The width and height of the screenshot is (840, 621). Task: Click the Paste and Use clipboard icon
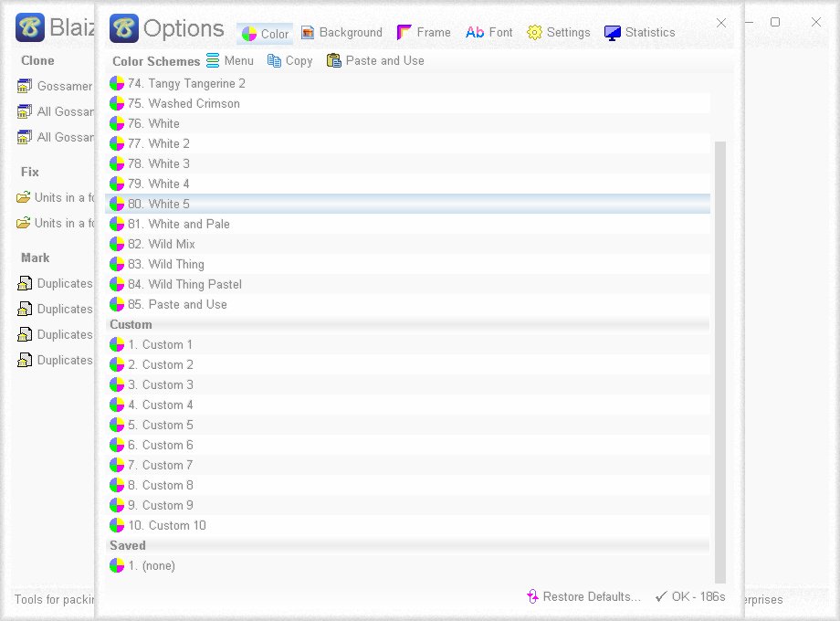(x=333, y=61)
